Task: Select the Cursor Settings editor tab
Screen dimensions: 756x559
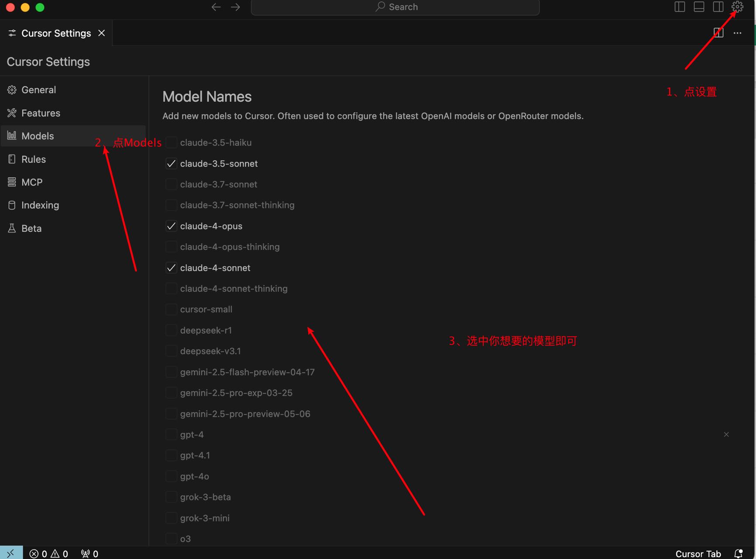Action: [x=56, y=33]
